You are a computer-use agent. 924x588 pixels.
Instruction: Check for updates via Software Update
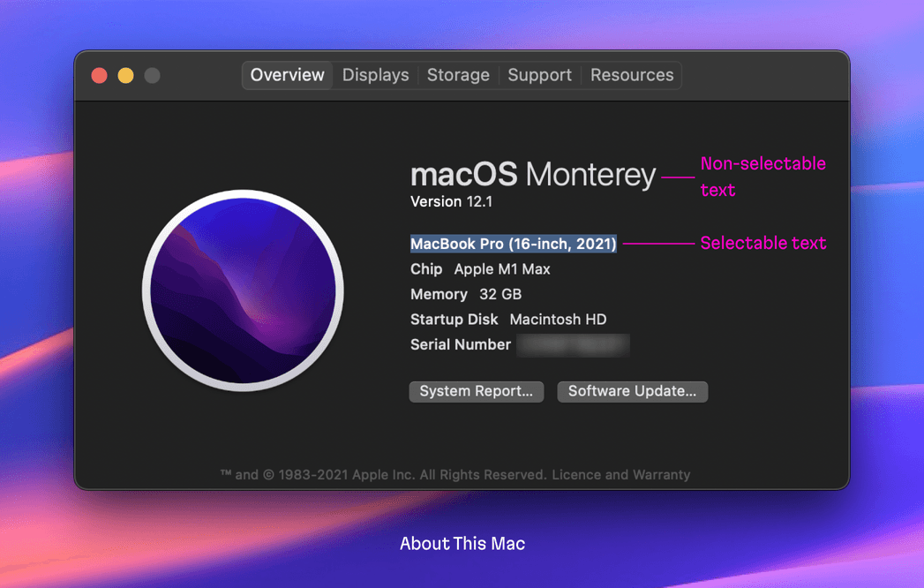pyautogui.click(x=632, y=391)
